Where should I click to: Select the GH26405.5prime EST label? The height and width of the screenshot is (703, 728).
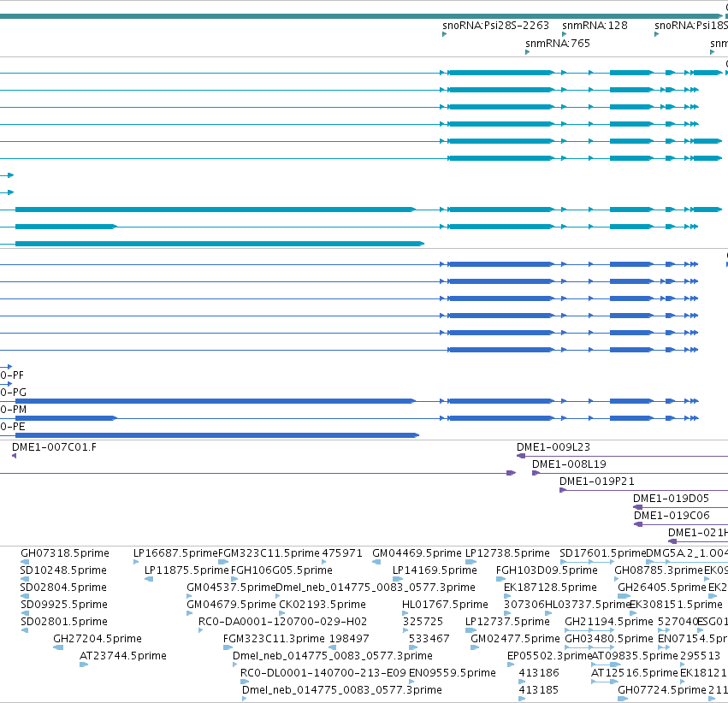click(661, 588)
